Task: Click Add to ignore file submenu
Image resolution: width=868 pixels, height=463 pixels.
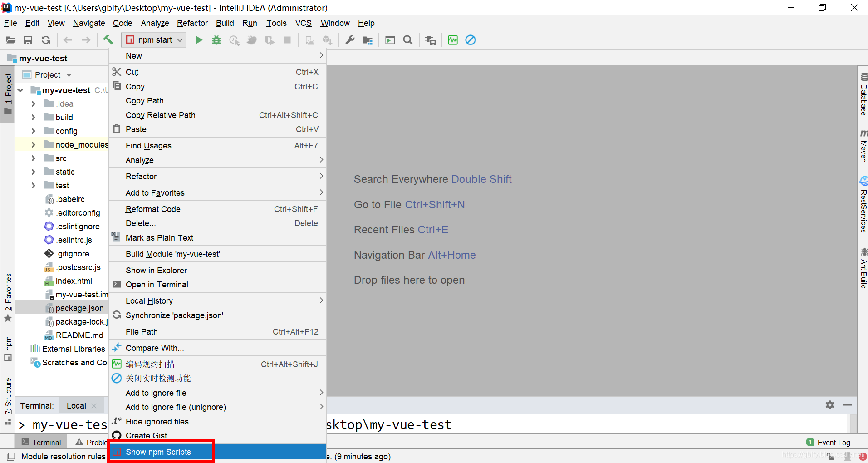Action: [217, 393]
